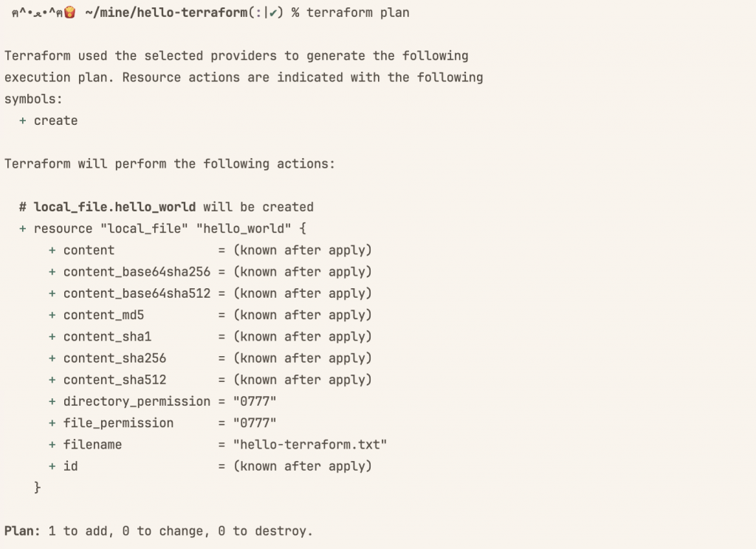756x549 pixels.
Task: Click the popcorn emoji in the prompt
Action: (x=70, y=12)
